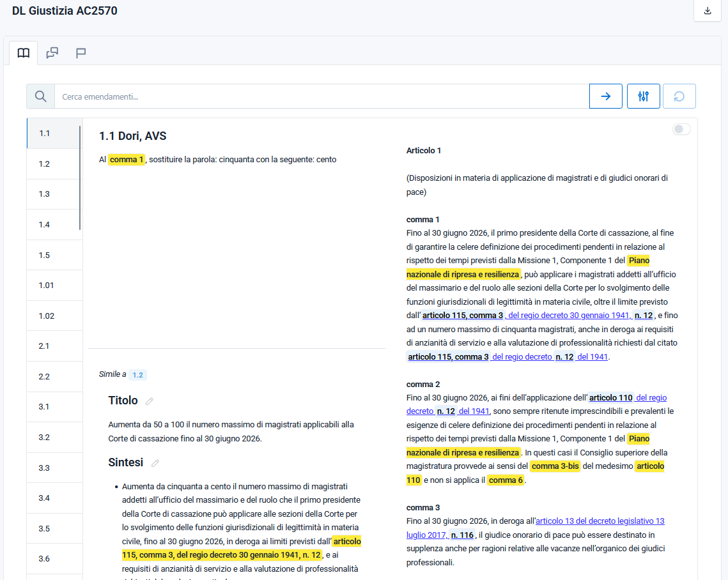Click the highlighted comma 3-bis reference
Viewport: 728px width, 580px height.
tap(555, 466)
